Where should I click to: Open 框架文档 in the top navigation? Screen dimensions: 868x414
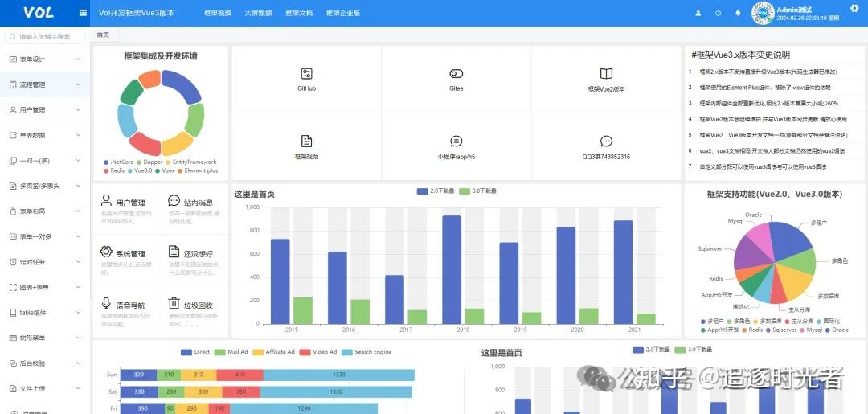(x=300, y=14)
